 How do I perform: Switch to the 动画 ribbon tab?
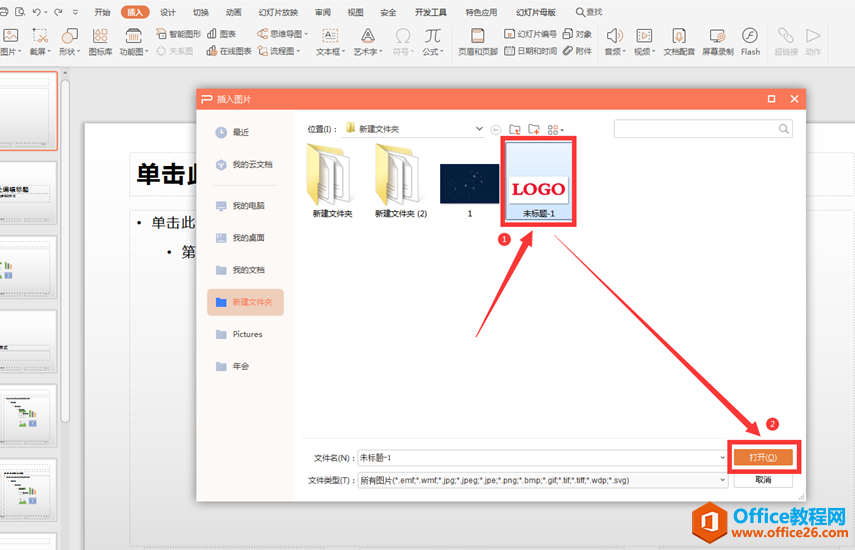[x=233, y=12]
